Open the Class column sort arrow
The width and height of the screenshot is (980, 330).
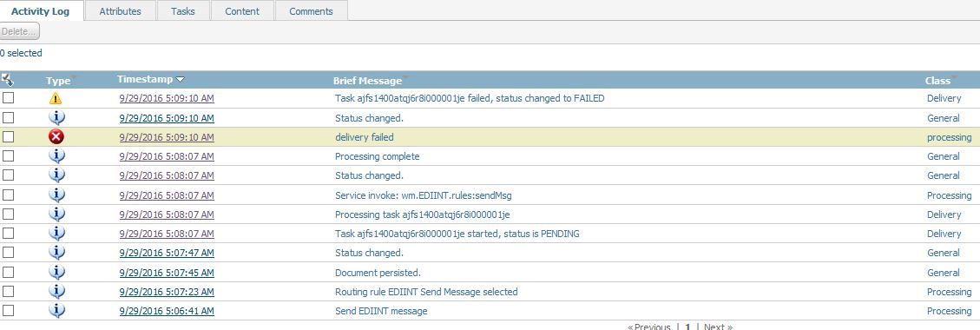tap(954, 79)
